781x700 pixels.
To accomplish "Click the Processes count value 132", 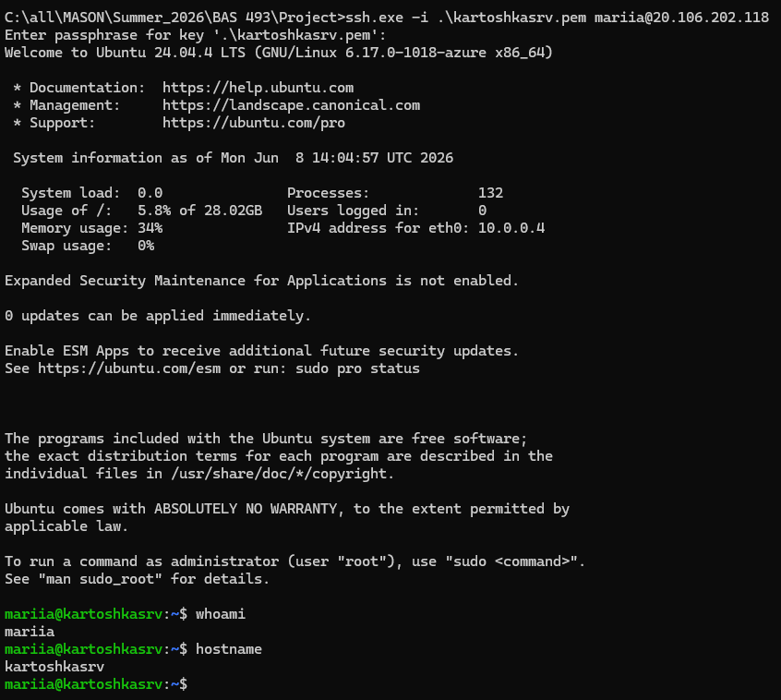I will pos(490,193).
